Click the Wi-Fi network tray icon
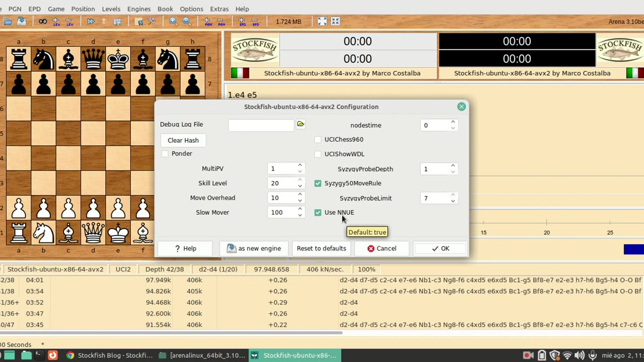Screen dimensions: 644x362 567,355
